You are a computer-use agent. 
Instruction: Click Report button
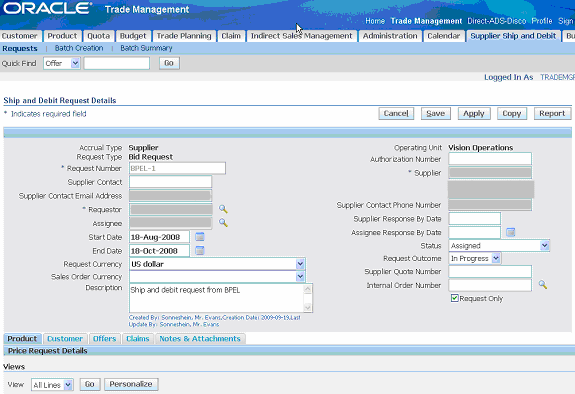pyautogui.click(x=552, y=113)
